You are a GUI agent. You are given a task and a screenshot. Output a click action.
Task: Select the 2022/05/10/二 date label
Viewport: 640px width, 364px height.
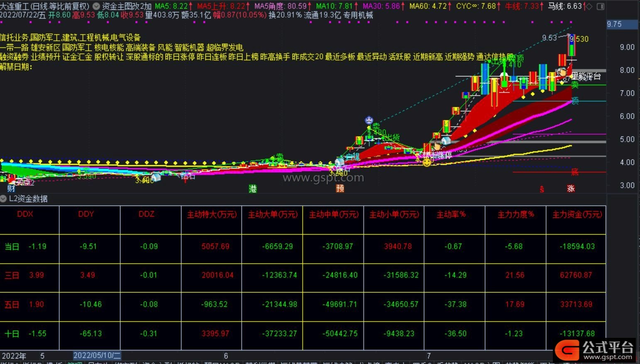click(x=97, y=356)
